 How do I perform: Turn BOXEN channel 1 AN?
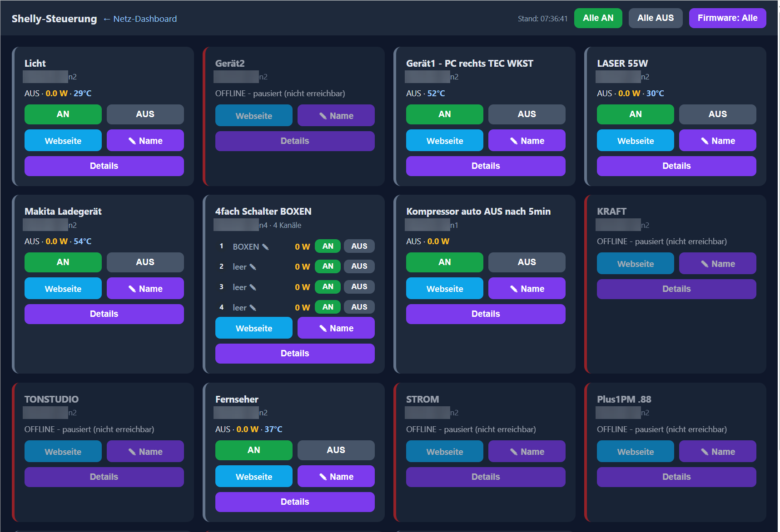tap(328, 246)
